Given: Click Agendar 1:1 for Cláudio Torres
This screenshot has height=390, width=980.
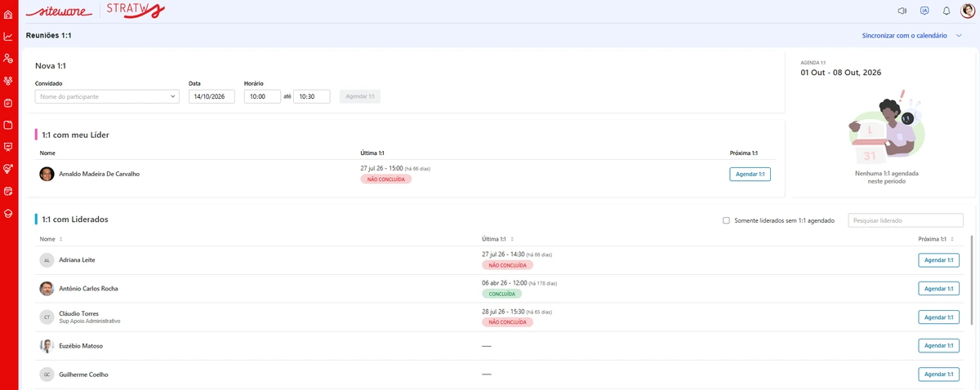Looking at the screenshot, I should click(x=938, y=317).
